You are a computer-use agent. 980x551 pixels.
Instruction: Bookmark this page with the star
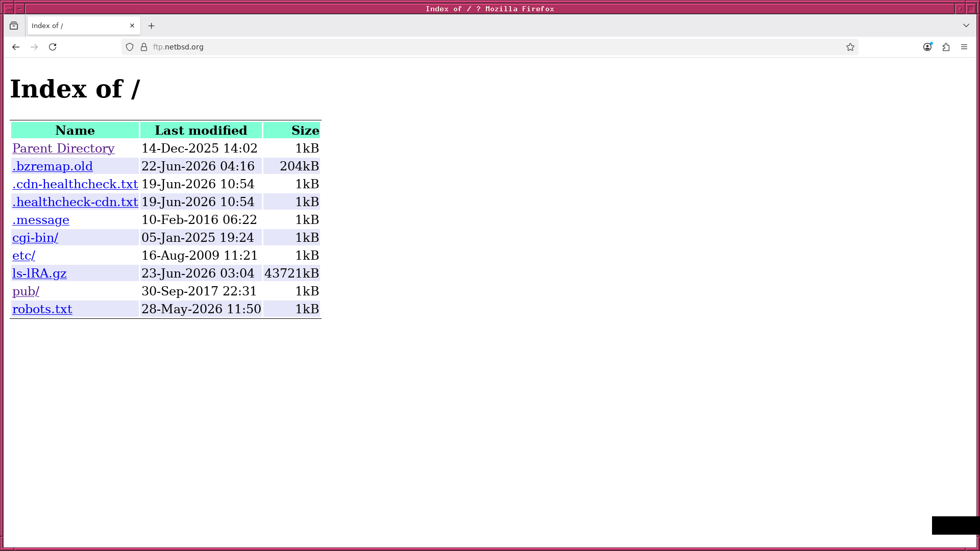point(850,47)
